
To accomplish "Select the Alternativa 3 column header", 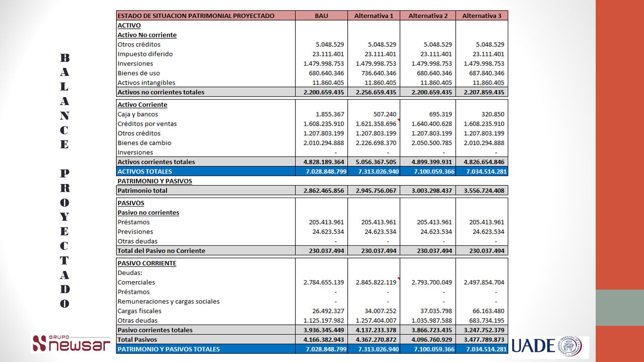I will pyautogui.click(x=481, y=16).
